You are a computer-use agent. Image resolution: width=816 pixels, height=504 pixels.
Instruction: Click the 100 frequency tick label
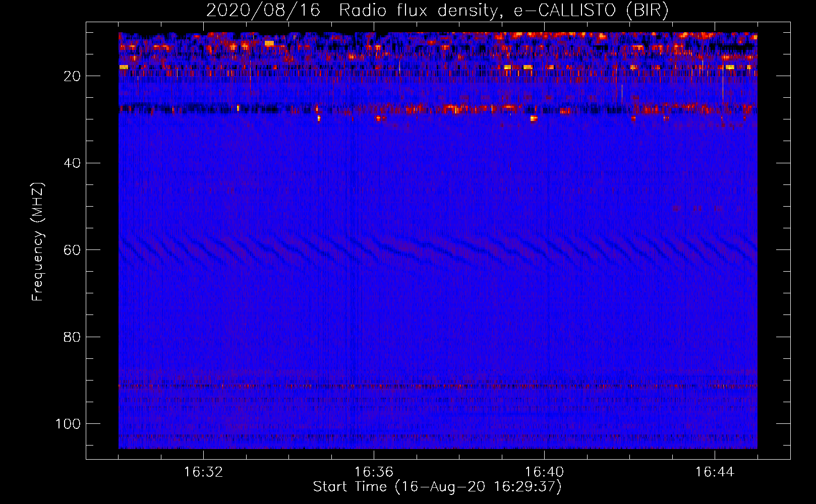pos(68,424)
